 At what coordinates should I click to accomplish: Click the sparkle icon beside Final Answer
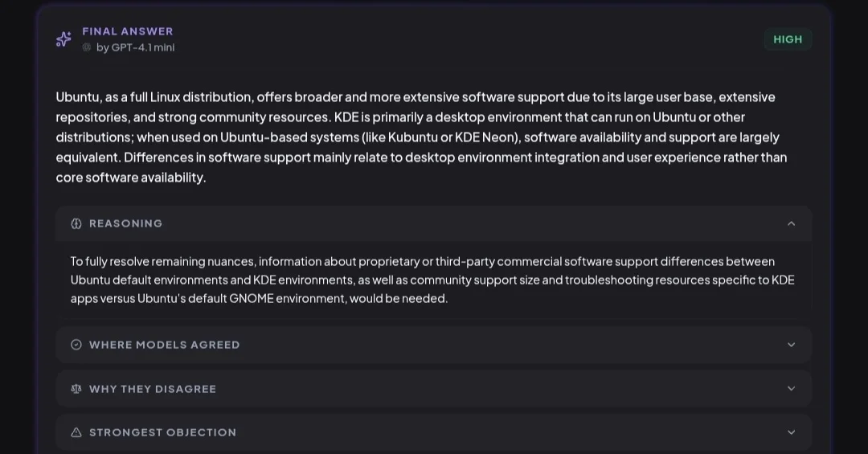63,39
